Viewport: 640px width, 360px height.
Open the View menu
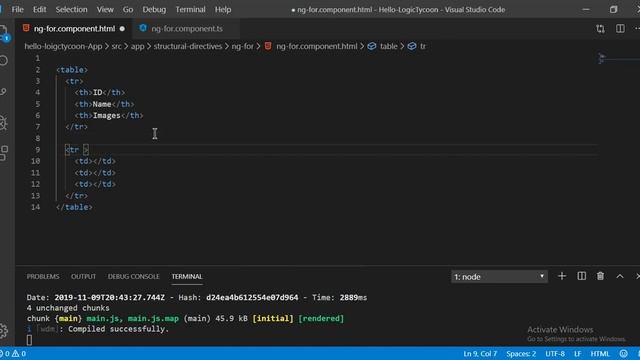(x=105, y=9)
